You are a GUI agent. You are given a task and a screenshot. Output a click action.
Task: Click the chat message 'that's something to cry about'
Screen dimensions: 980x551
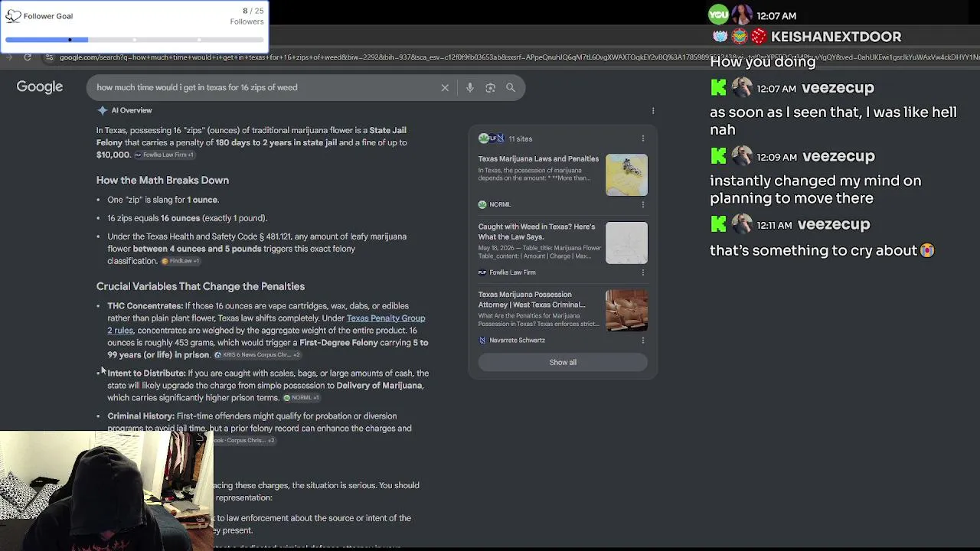(x=822, y=250)
